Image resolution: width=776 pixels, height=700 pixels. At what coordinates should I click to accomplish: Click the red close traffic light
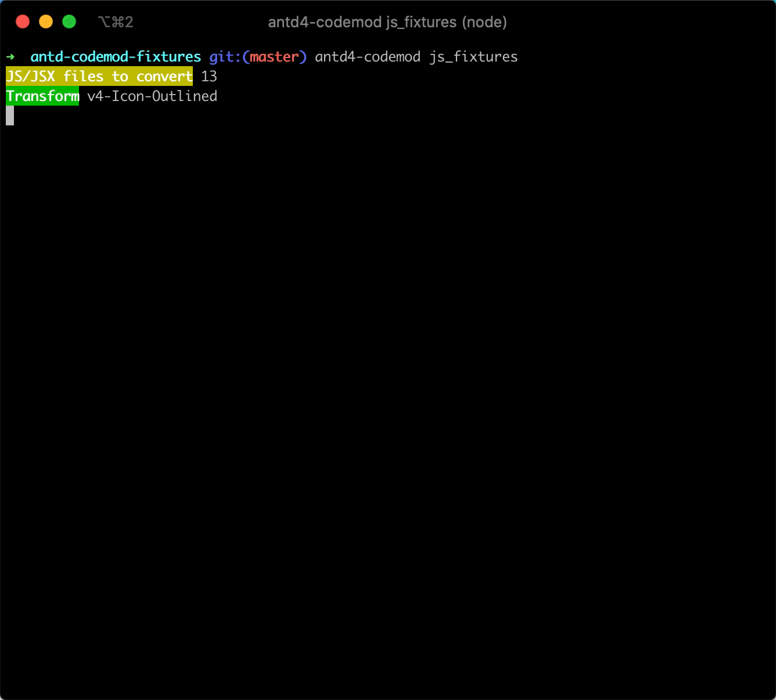[x=23, y=21]
